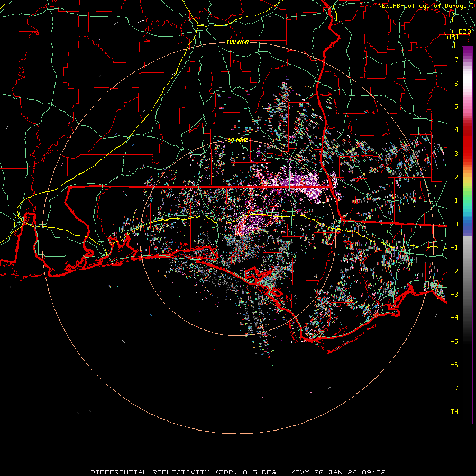
Task: Click the [dB] unit label
Action: [x=452, y=37]
